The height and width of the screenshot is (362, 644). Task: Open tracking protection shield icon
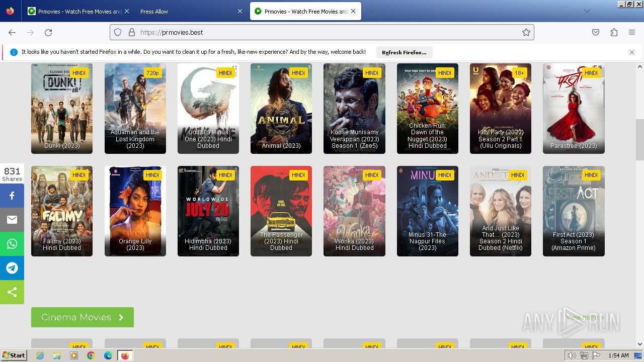(118, 32)
